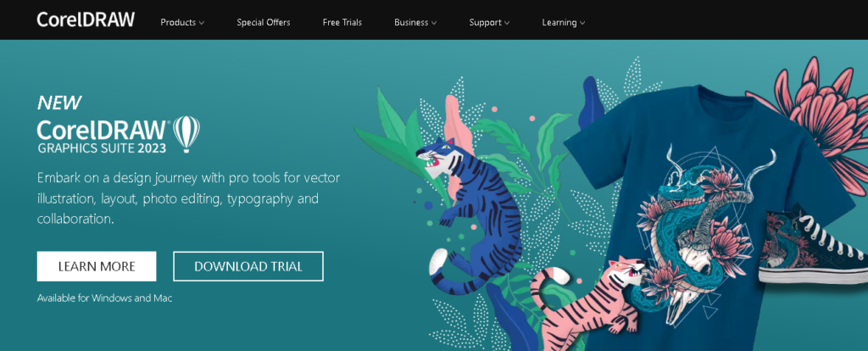Click the LEARN MORE button
This screenshot has height=351, width=868.
pos(97,266)
